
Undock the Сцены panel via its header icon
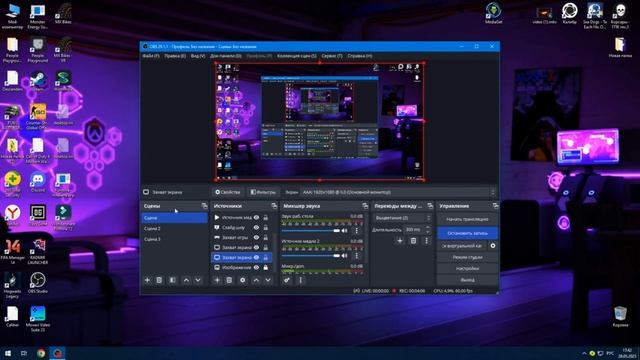pos(204,206)
